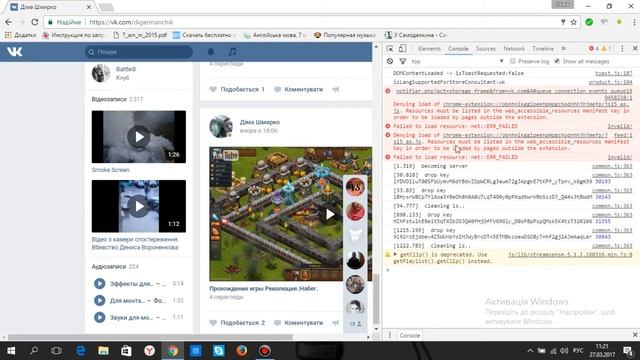This screenshot has height=360, width=640.
Task: Open the console drawer menu icon
Action: [x=390, y=335]
